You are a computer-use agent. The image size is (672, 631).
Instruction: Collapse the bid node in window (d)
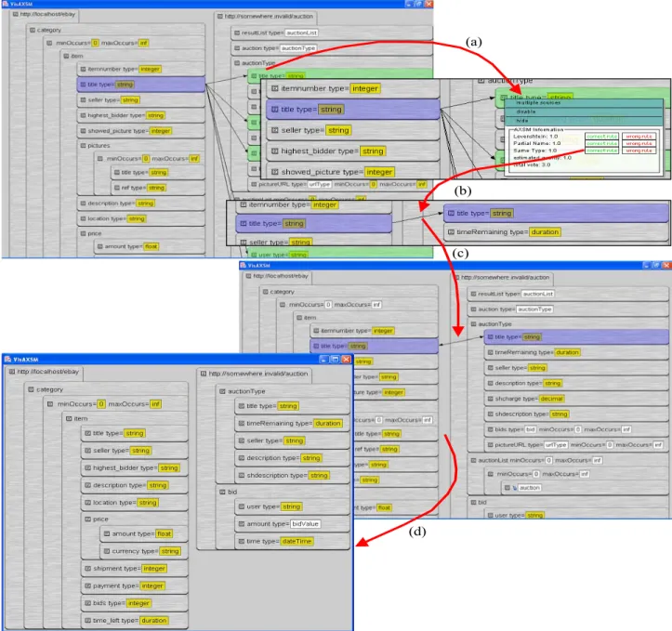click(222, 492)
